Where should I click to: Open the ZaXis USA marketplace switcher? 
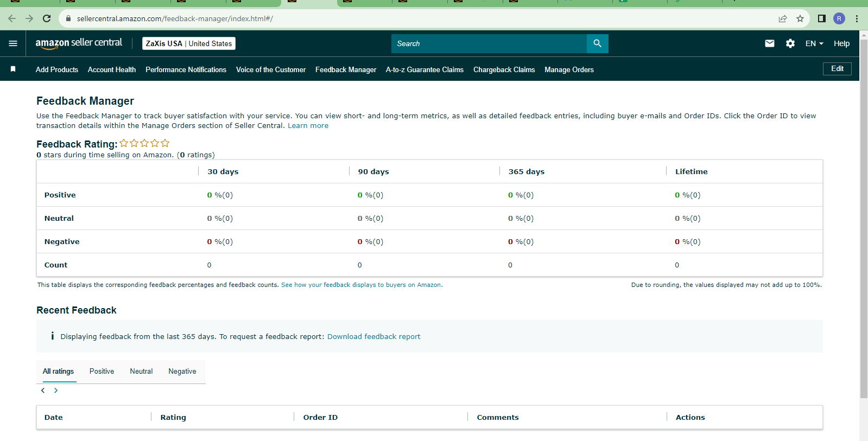click(x=189, y=43)
